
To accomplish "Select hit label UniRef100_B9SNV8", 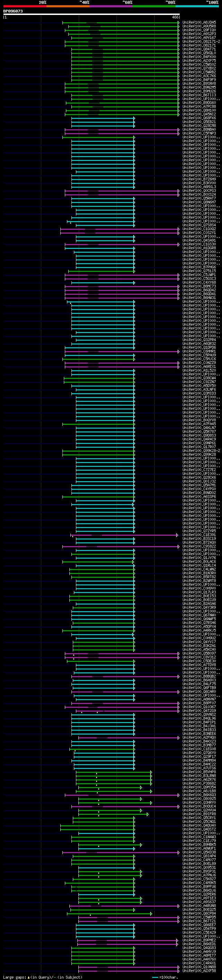I will tap(199, 84).
